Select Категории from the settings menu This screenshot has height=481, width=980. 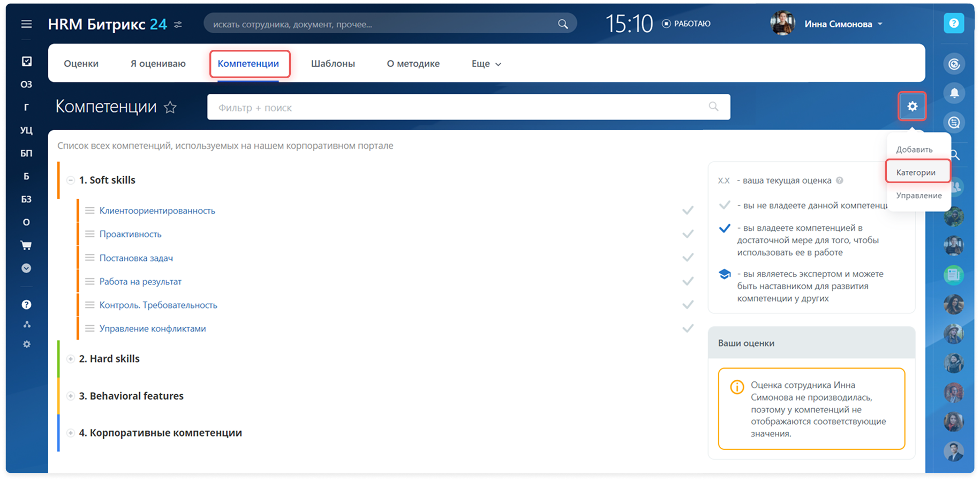pyautogui.click(x=916, y=172)
